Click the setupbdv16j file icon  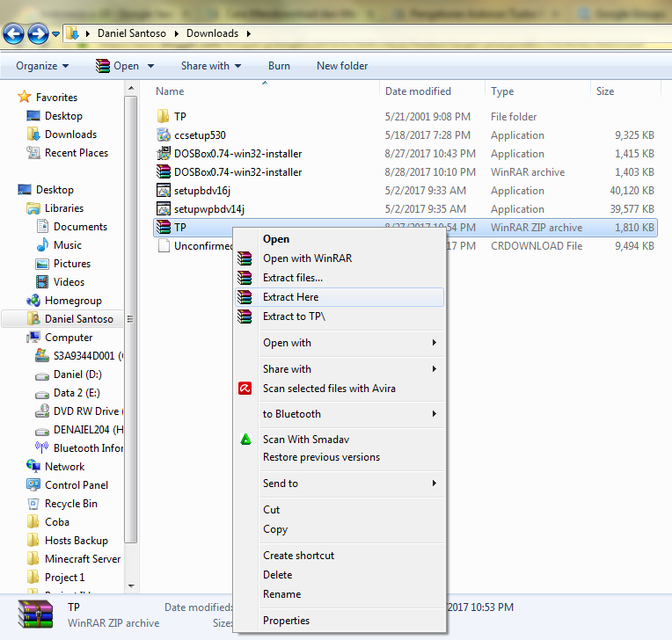tap(164, 190)
